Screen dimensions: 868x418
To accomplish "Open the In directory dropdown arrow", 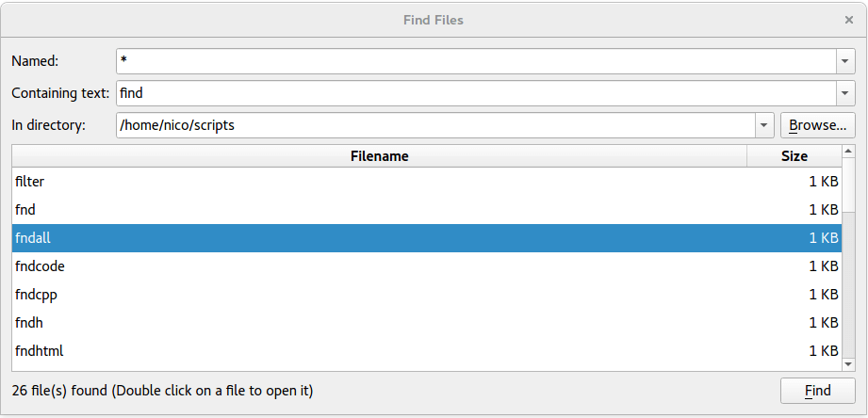I will 763,125.
